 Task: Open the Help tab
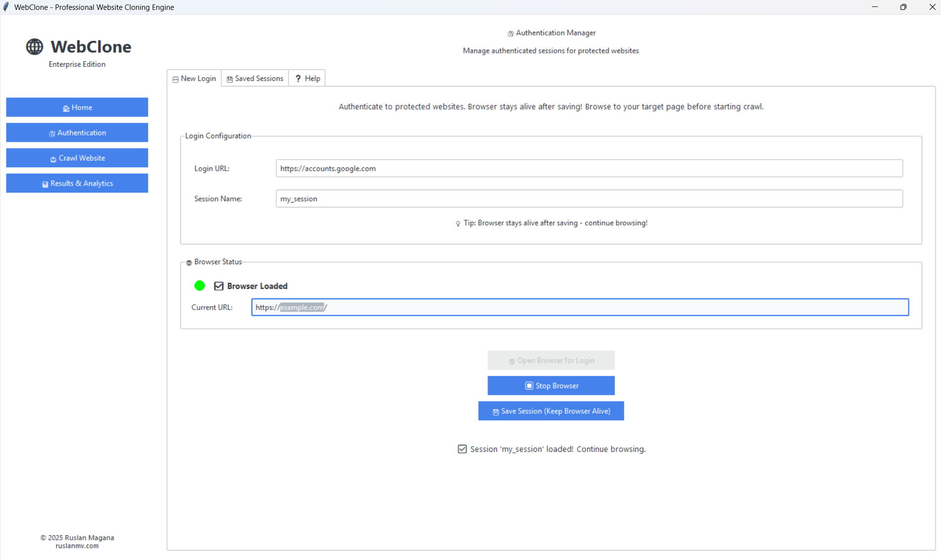(x=307, y=79)
